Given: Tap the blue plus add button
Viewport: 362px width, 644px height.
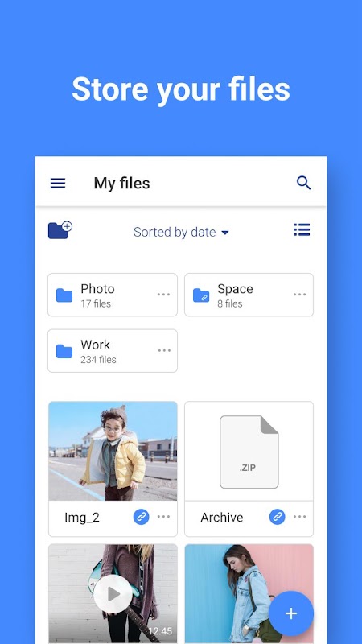Looking at the screenshot, I should [x=291, y=613].
